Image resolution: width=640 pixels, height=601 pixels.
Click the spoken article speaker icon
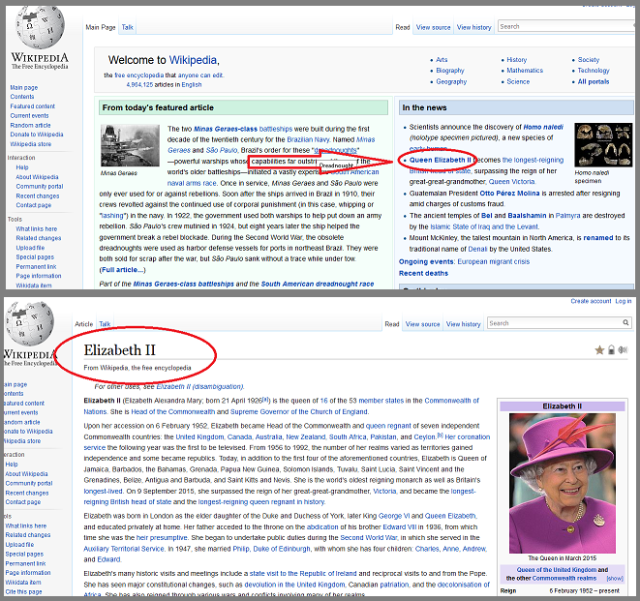[x=622, y=350]
